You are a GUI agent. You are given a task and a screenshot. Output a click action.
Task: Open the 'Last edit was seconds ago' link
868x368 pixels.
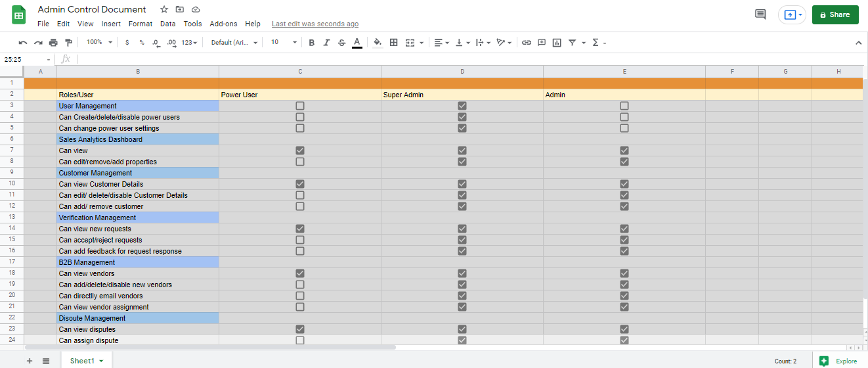click(x=315, y=24)
